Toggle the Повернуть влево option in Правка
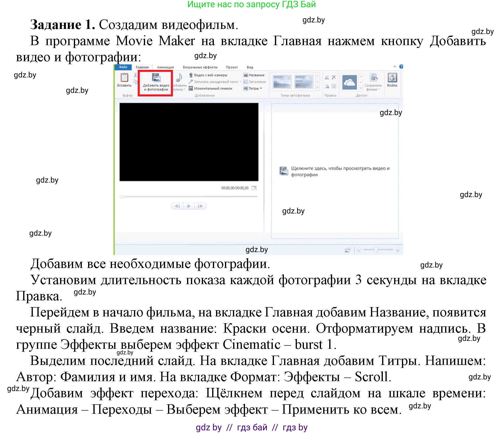Viewport: 504px width, 433px height. [x=327, y=77]
